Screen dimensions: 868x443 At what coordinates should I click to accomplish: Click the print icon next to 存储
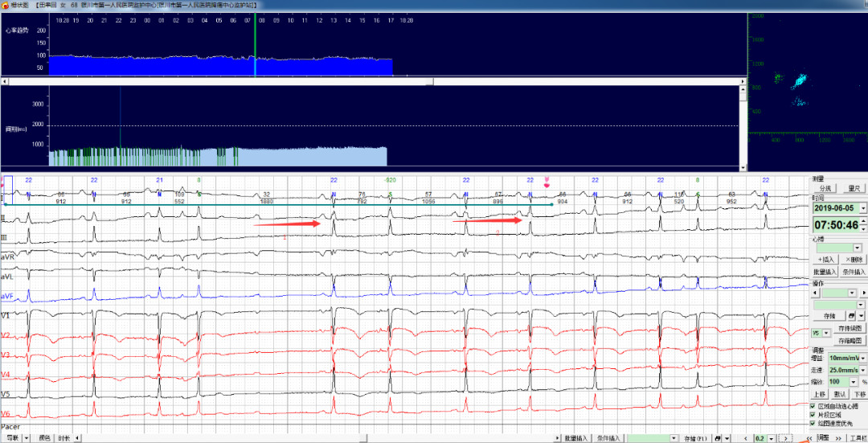[x=851, y=316]
